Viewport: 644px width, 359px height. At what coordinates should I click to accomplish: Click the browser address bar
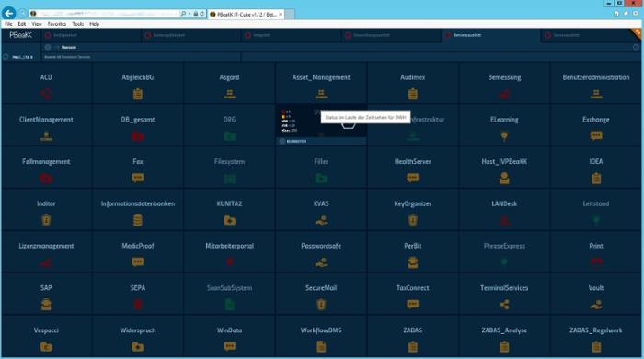[105, 14]
